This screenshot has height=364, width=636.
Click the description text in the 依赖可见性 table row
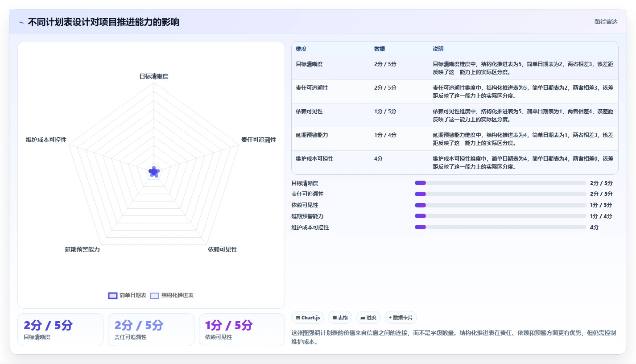(x=523, y=116)
